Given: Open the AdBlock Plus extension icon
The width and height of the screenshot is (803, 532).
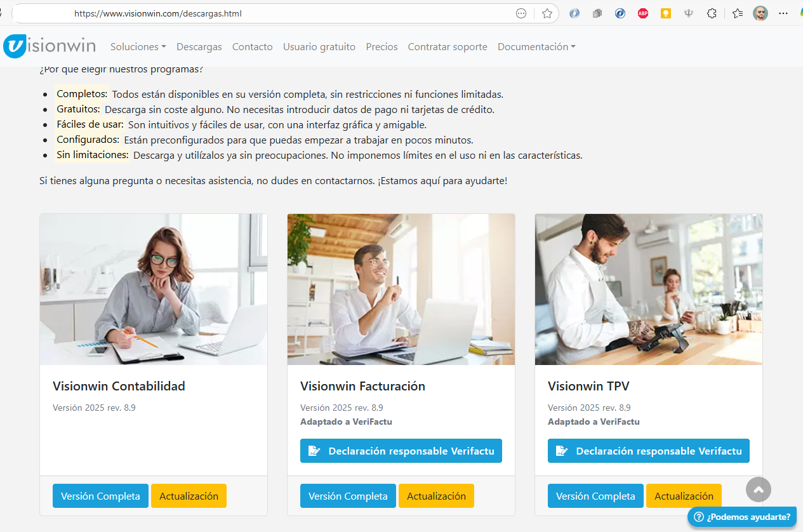Looking at the screenshot, I should point(643,13).
